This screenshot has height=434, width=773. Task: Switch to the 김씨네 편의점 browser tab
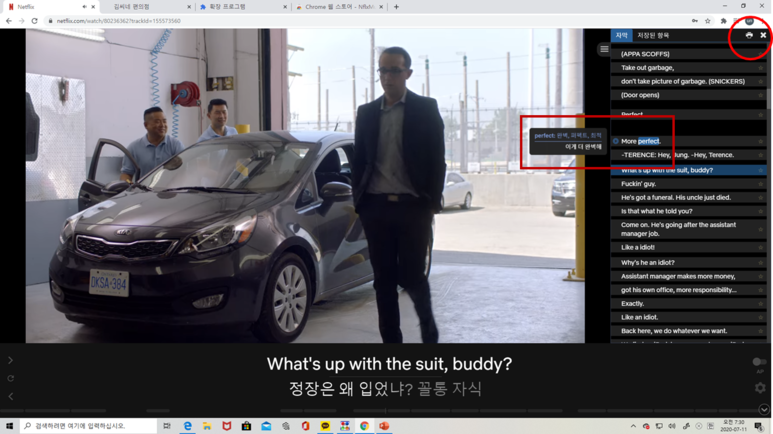tap(148, 7)
